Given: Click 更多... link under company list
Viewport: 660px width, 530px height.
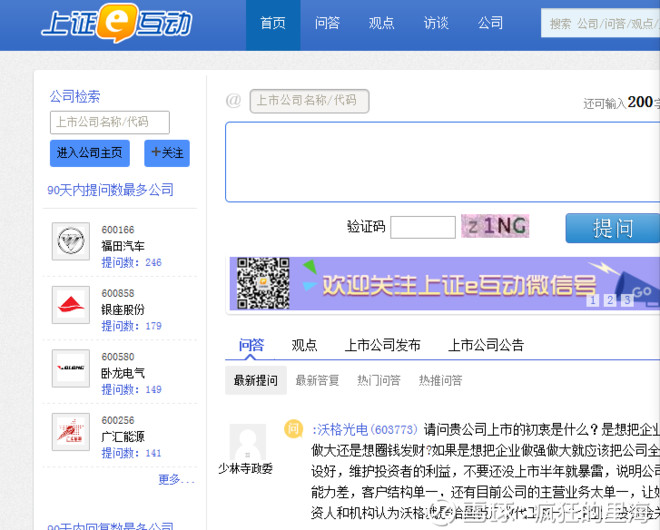Looking at the screenshot, I should tap(177, 479).
